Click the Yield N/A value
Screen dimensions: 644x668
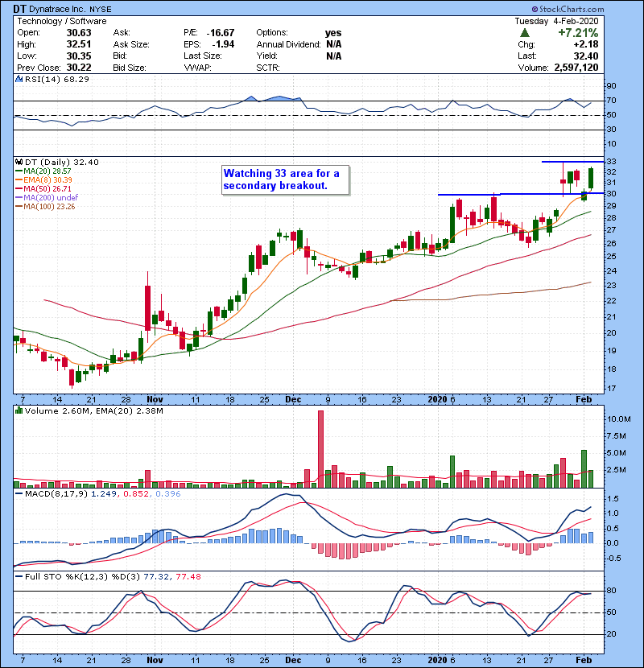[334, 56]
